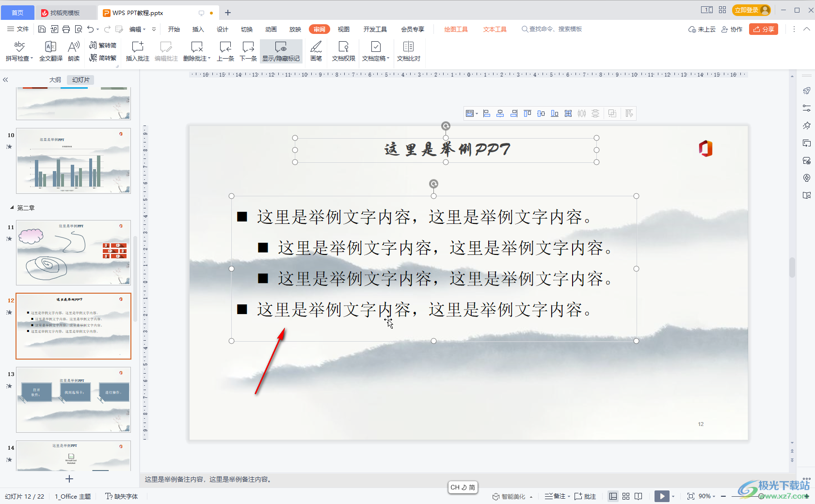The image size is (815, 504).
Task: Select the pen (画笔) tool
Action: [316, 51]
